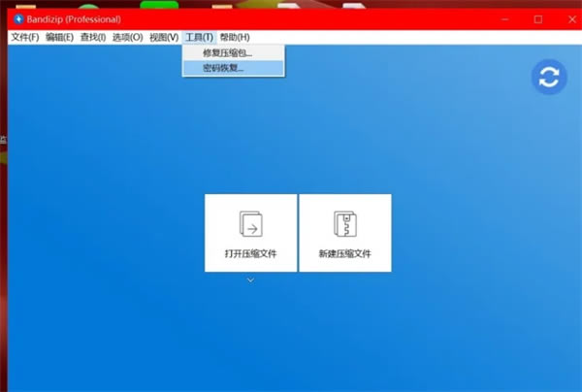
Task: Minimize the Bandizip window
Action: click(x=504, y=19)
